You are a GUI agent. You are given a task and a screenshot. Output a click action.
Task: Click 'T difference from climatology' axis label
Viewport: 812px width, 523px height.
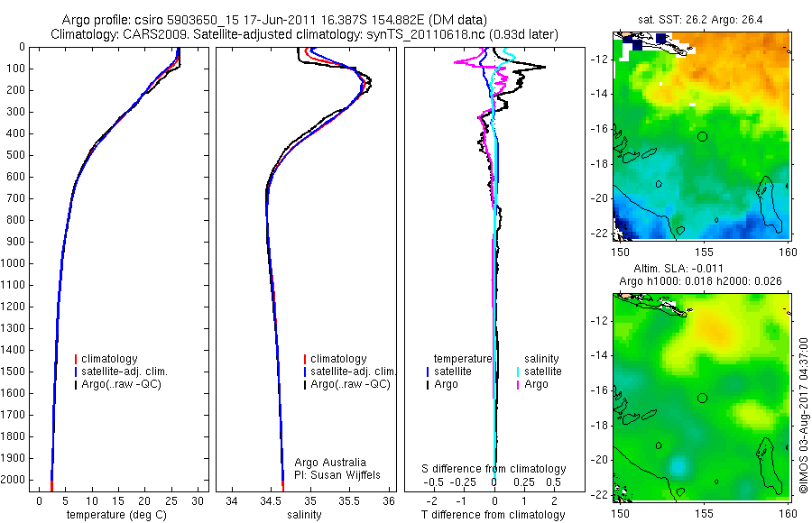[x=493, y=515]
